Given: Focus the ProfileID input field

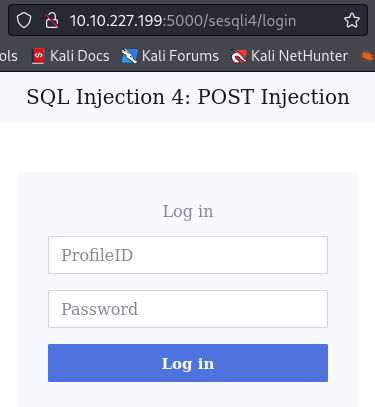Looking at the screenshot, I should click(188, 255).
